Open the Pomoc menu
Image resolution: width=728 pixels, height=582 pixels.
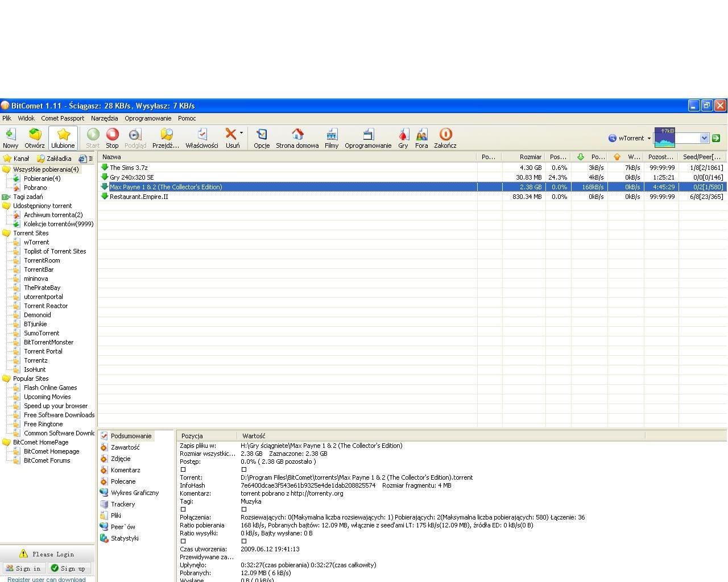pos(187,118)
